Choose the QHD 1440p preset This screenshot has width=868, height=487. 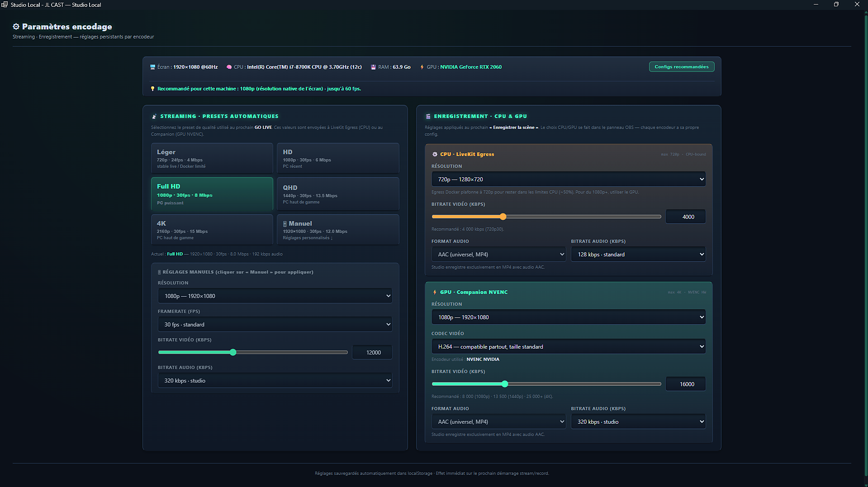(338, 194)
